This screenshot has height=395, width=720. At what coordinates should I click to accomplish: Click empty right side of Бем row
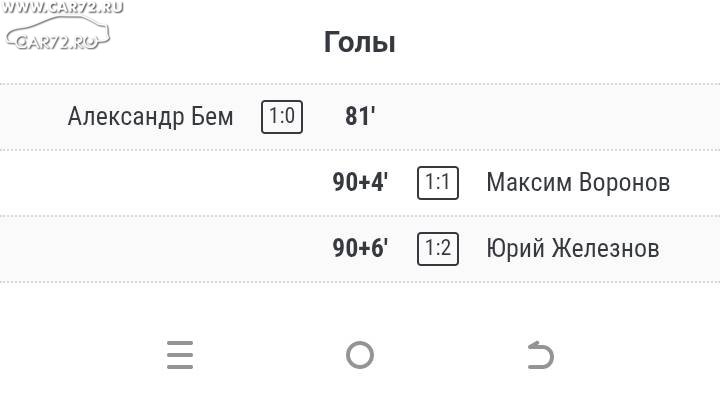click(x=546, y=117)
